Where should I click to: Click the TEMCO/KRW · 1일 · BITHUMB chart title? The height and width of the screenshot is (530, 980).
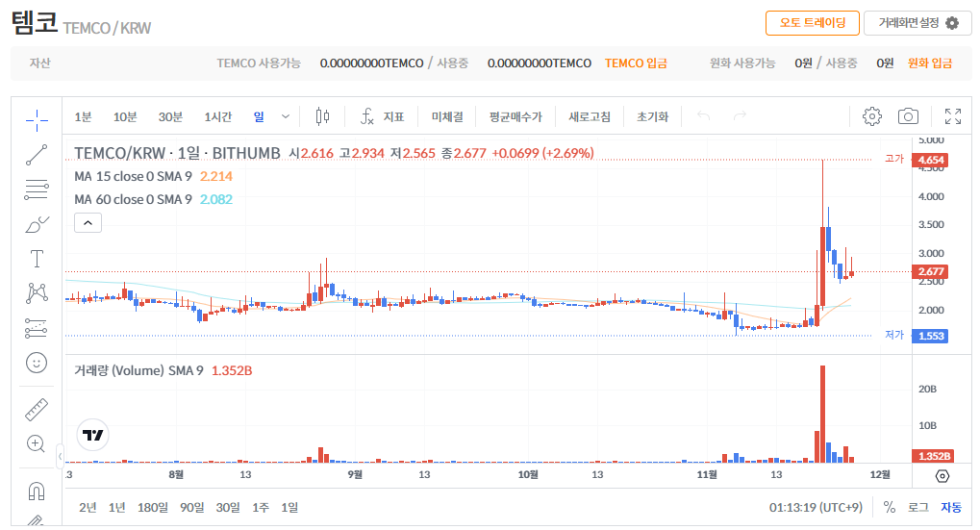point(177,153)
